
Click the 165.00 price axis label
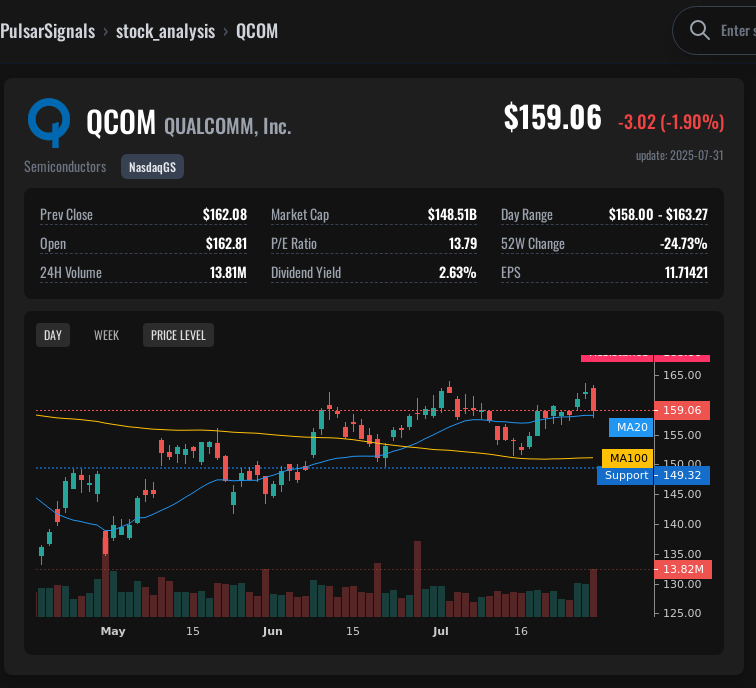[682, 375]
